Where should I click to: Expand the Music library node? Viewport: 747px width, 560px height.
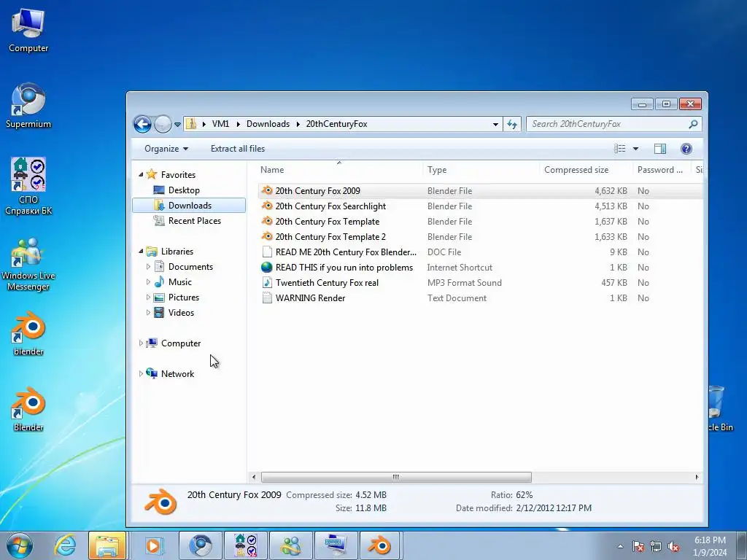148,282
